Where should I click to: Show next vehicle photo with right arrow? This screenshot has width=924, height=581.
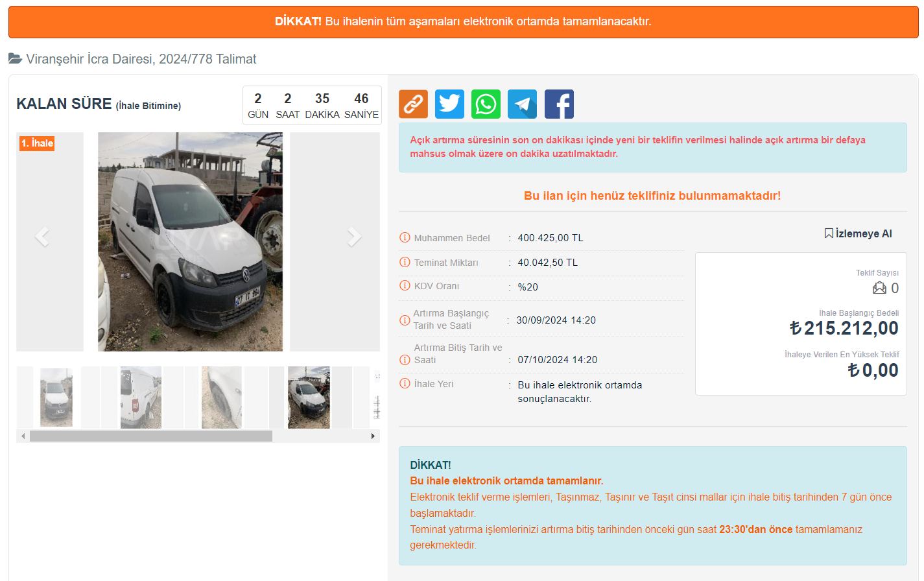pyautogui.click(x=354, y=237)
